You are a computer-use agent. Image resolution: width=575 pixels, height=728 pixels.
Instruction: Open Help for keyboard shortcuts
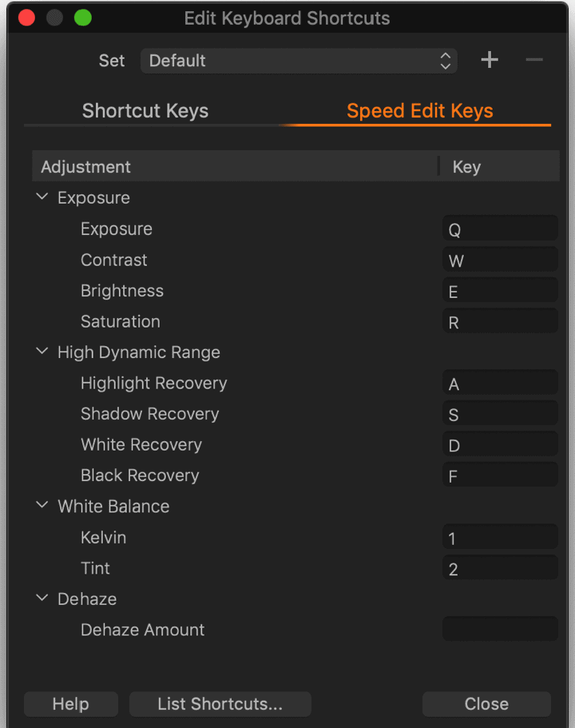70,704
